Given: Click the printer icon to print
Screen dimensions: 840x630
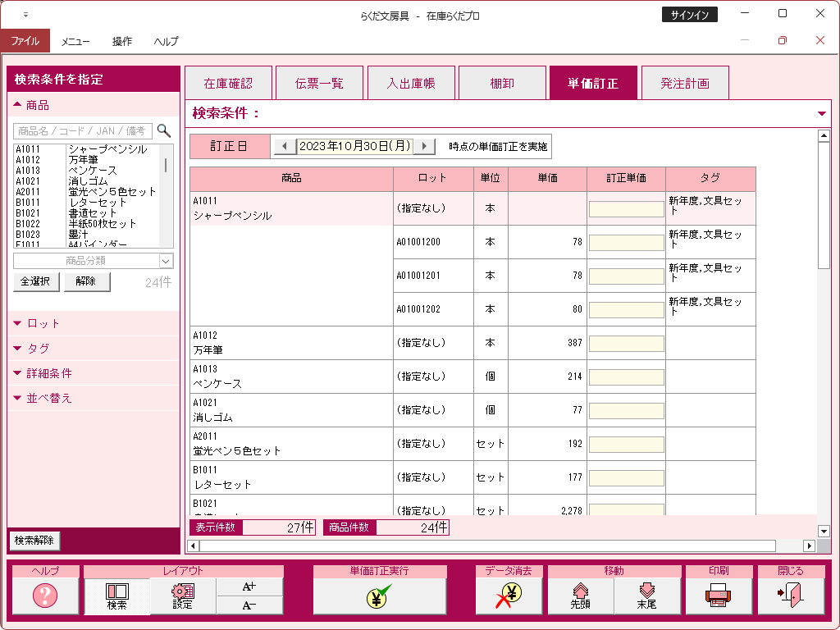Looking at the screenshot, I should click(x=719, y=596).
